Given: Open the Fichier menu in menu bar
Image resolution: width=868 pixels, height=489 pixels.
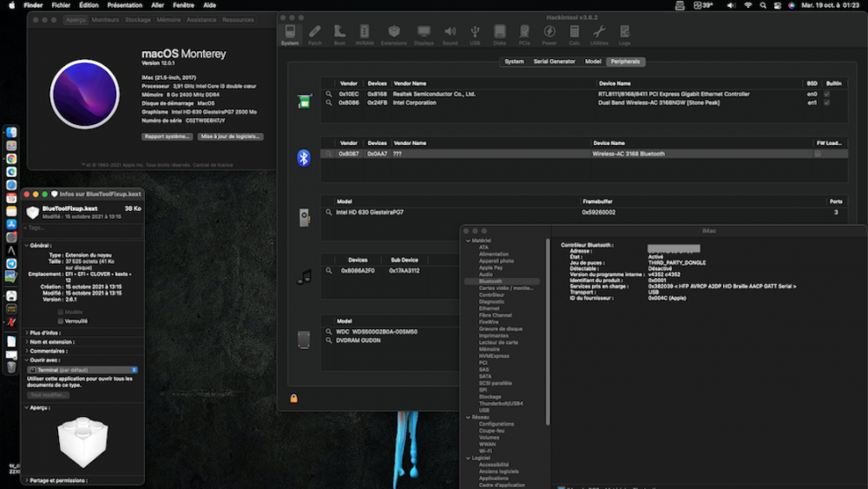Looking at the screenshot, I should [x=61, y=5].
